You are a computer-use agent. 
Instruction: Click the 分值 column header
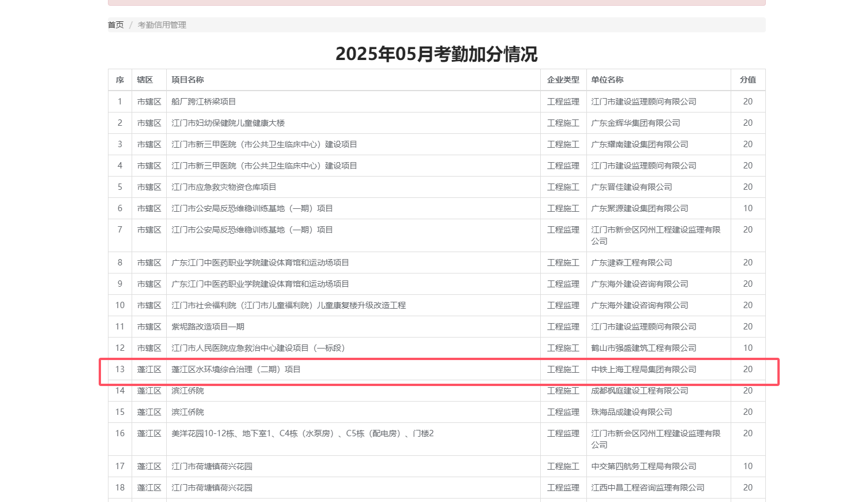click(x=748, y=80)
